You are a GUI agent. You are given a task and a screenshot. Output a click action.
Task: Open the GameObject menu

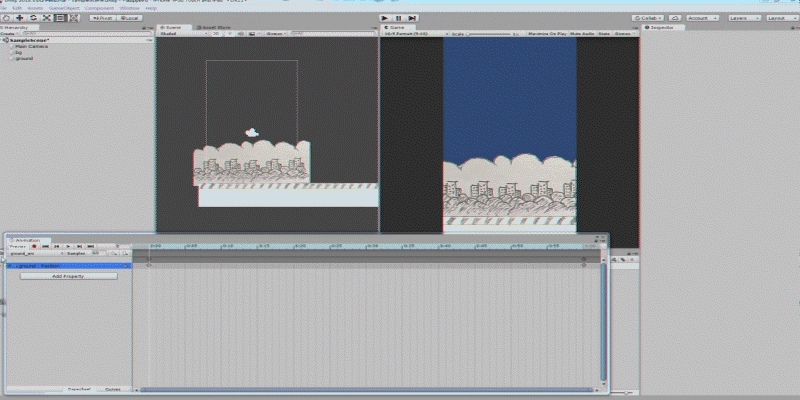click(x=64, y=9)
